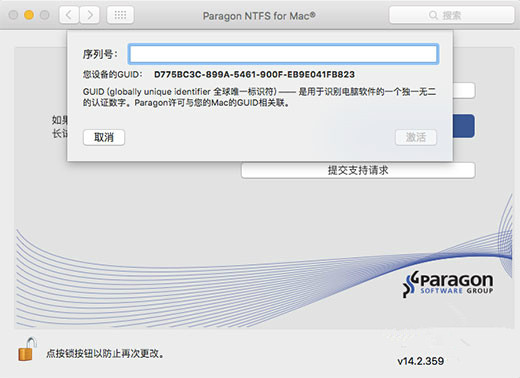This screenshot has width=520, height=378.
Task: Click the search field in toolbar
Action: pyautogui.click(x=452, y=15)
